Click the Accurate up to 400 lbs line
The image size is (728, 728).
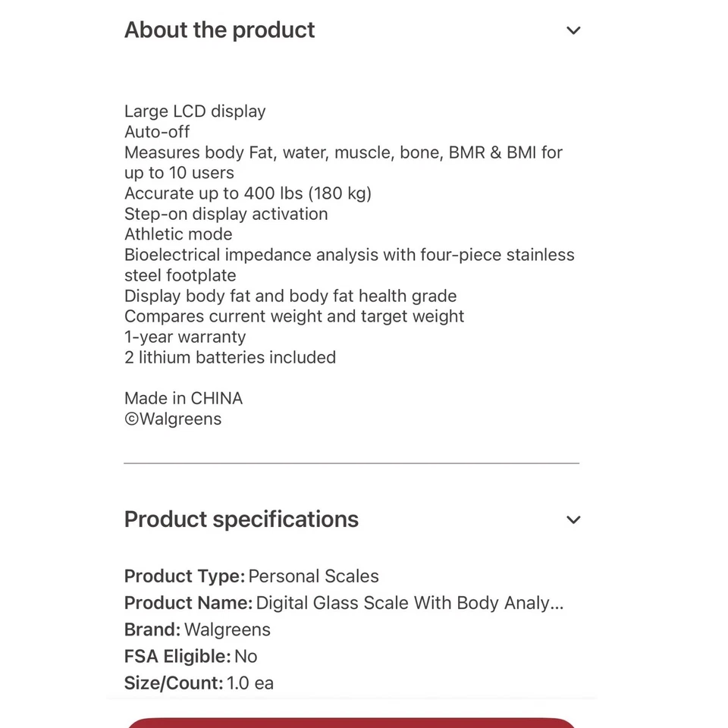(x=248, y=193)
